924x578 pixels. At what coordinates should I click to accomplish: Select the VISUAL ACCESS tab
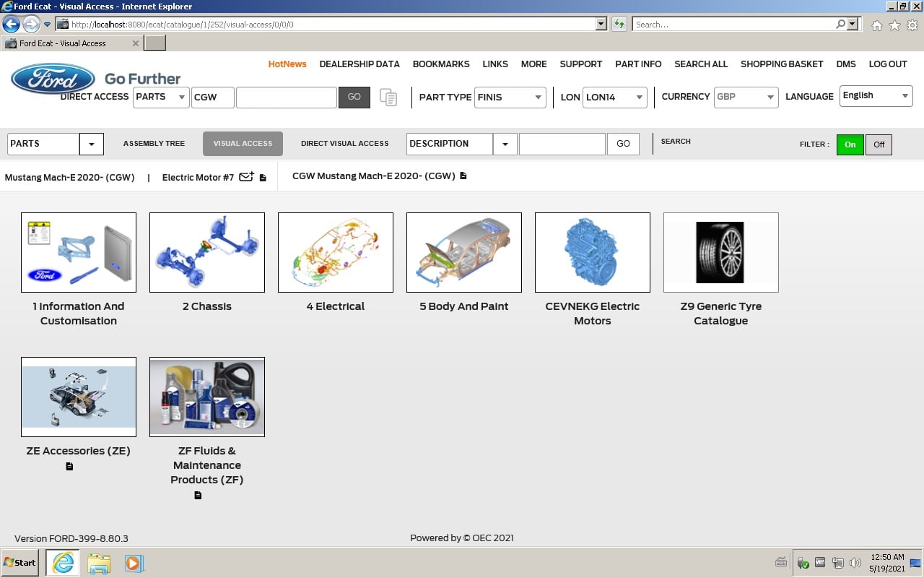click(x=243, y=144)
